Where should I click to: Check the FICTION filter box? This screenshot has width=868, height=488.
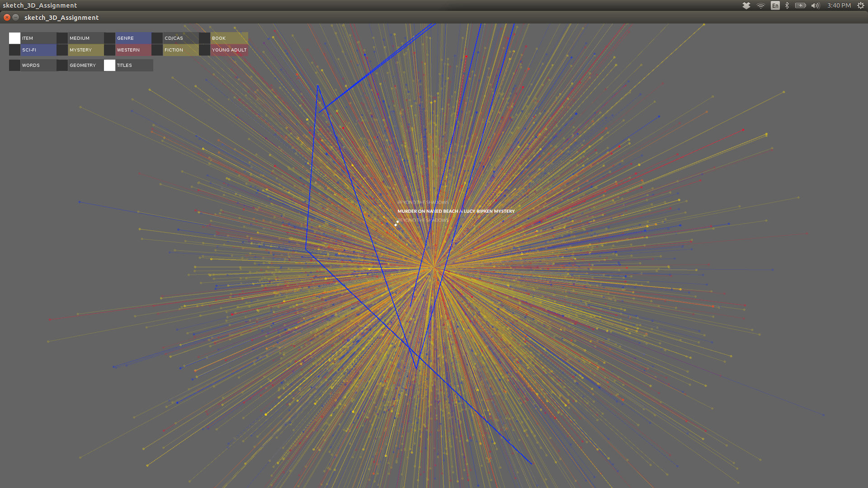tap(157, 50)
